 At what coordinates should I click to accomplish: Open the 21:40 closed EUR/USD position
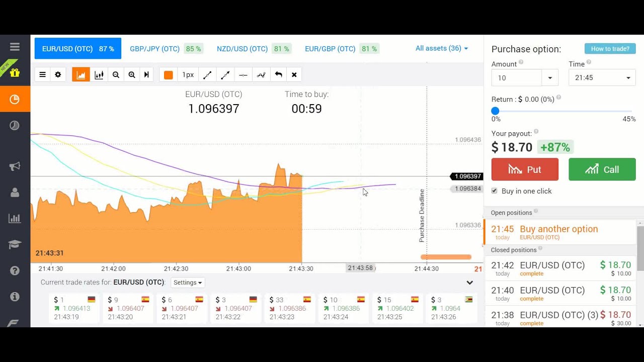click(x=560, y=293)
